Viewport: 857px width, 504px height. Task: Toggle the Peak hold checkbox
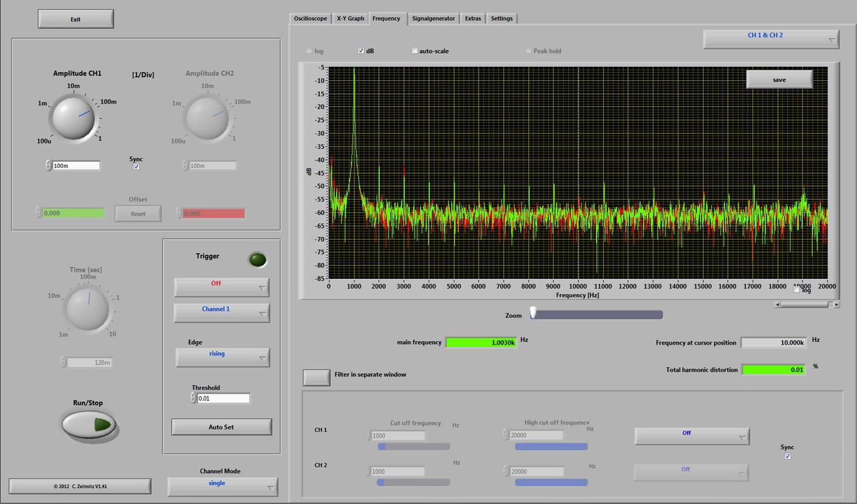(x=528, y=51)
